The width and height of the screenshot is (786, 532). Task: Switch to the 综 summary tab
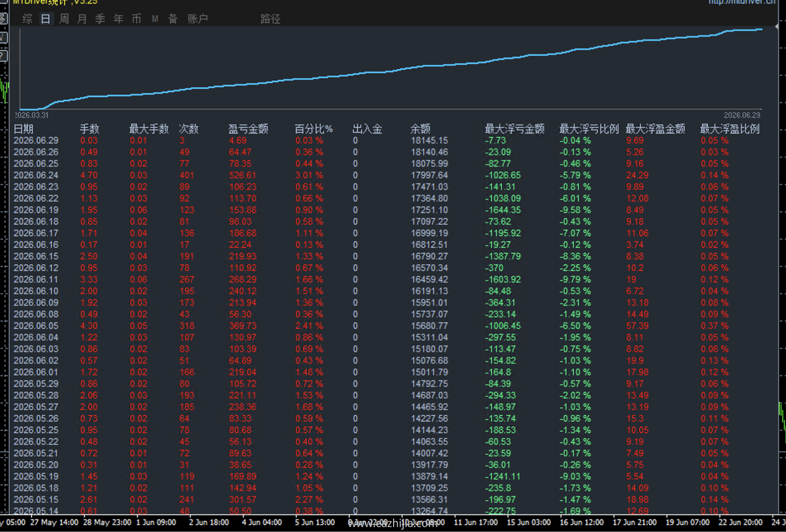pyautogui.click(x=27, y=19)
